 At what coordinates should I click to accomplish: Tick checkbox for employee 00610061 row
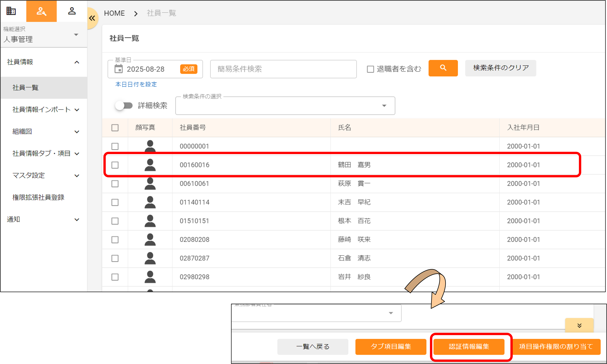click(115, 184)
